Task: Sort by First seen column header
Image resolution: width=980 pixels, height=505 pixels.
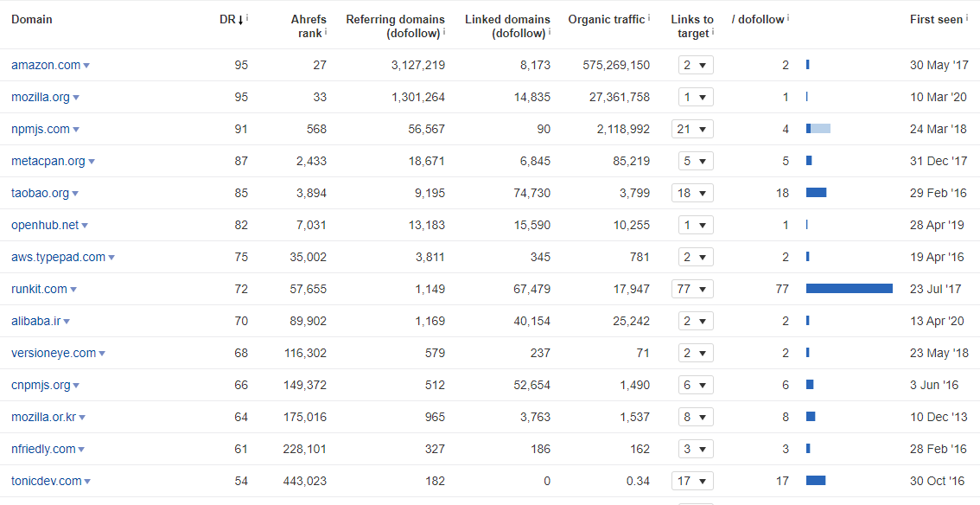Action: [936, 19]
